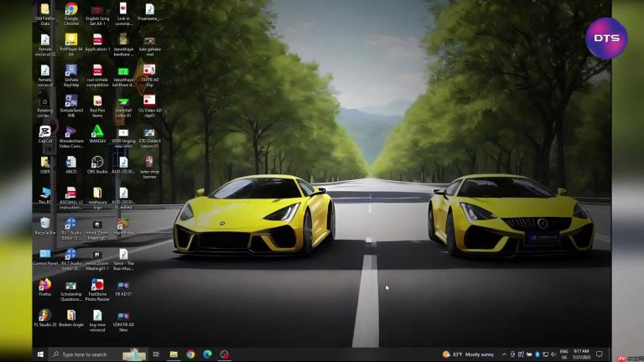Viewport: 644px width, 362px height.
Task: Select the Firefox desktop shortcut
Action: point(44,287)
